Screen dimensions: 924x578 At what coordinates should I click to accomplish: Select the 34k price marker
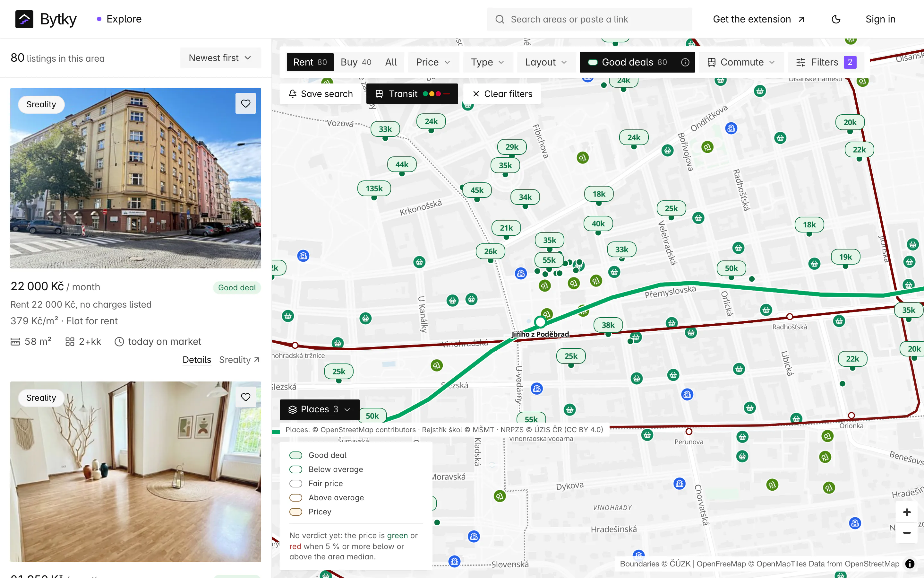click(525, 197)
